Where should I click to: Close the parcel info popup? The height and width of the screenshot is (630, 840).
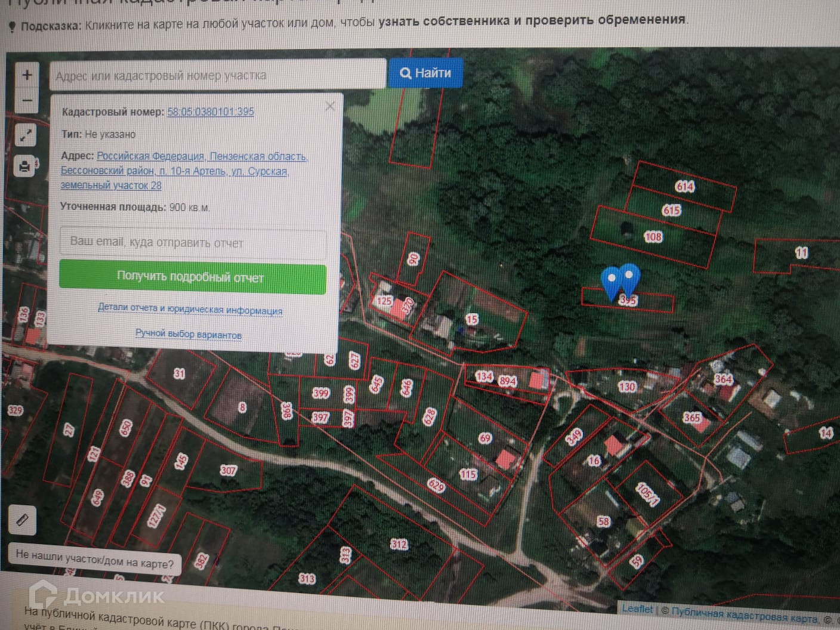330,106
